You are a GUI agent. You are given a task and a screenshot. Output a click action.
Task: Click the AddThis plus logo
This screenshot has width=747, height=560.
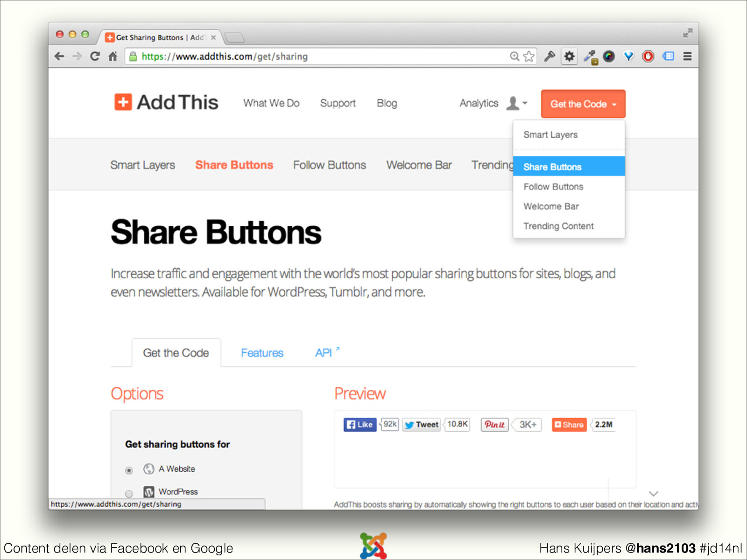point(123,102)
